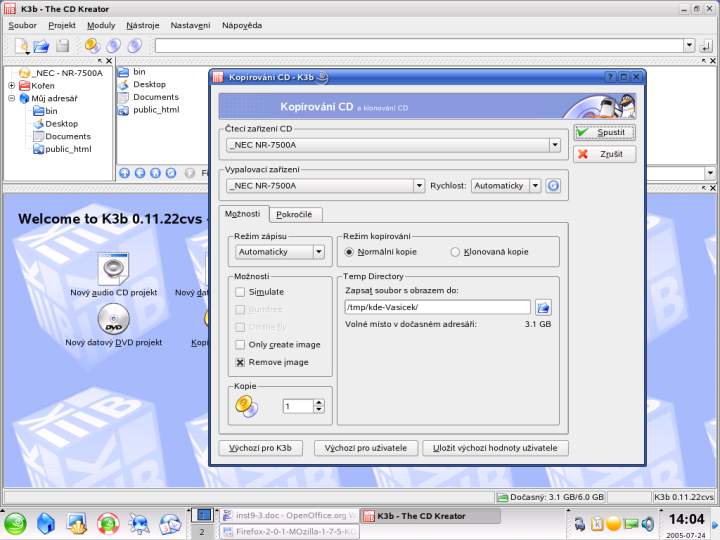The width and height of the screenshot is (720, 540).
Task: Select _NEC - NR-7500A in the tree
Action: tap(62, 73)
